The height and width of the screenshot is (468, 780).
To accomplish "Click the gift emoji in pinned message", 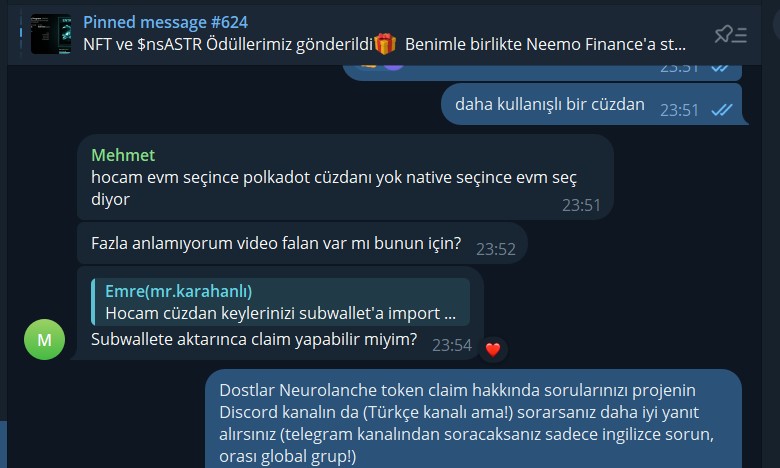I will click(385, 44).
